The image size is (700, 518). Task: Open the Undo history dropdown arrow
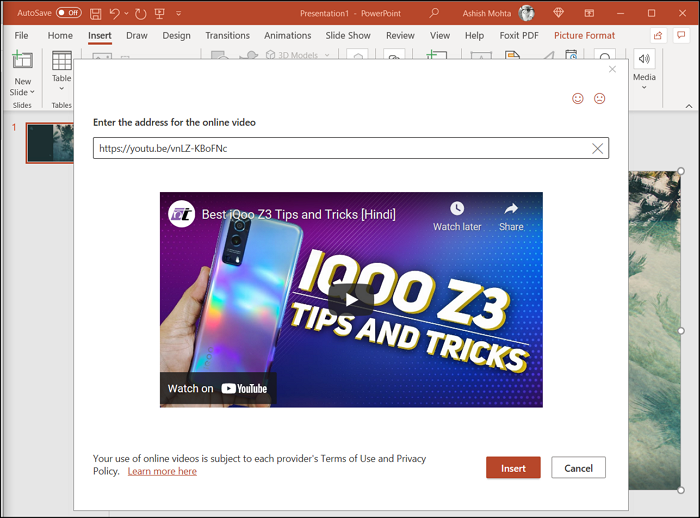tap(126, 13)
